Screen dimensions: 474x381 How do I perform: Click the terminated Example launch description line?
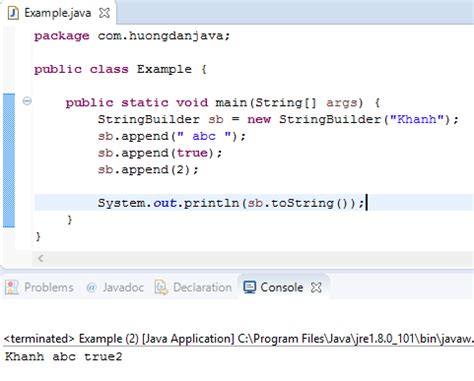238,339
